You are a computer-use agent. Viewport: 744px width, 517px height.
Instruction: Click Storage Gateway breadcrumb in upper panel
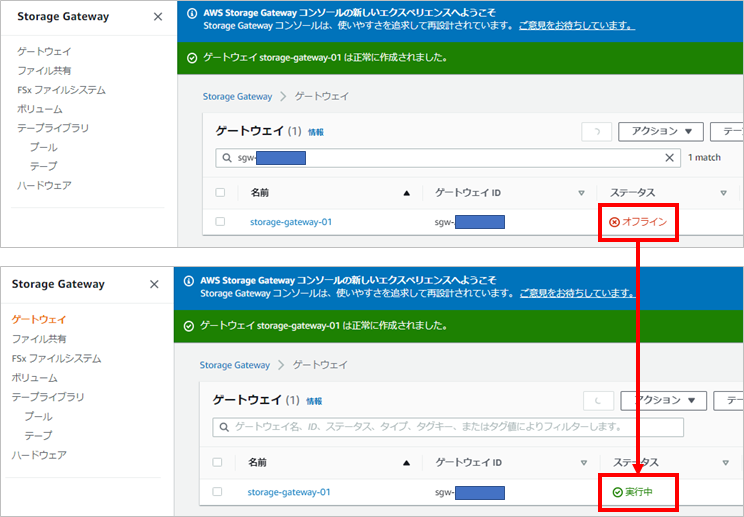point(237,97)
